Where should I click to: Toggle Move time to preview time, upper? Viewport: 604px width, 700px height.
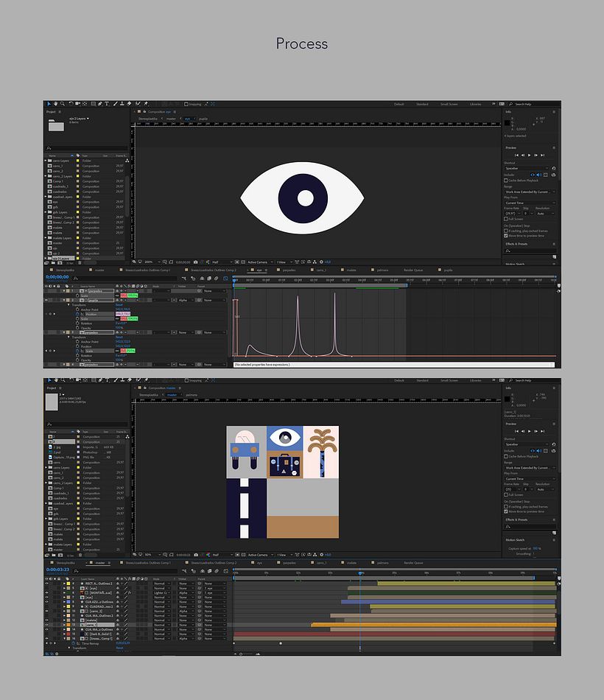tap(506, 236)
